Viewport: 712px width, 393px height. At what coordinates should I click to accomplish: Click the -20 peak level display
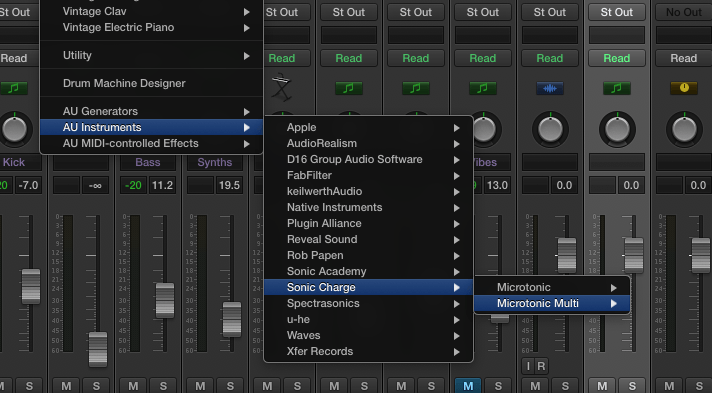[133, 185]
